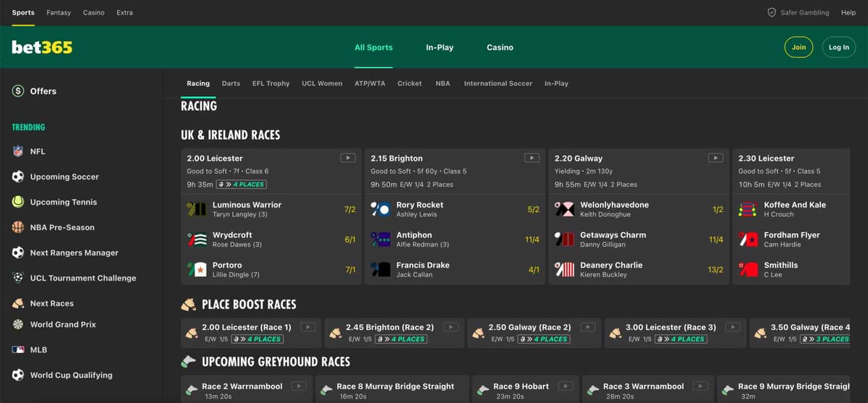The height and width of the screenshot is (403, 868).
Task: Select the EFL Trophy tab
Action: click(271, 83)
